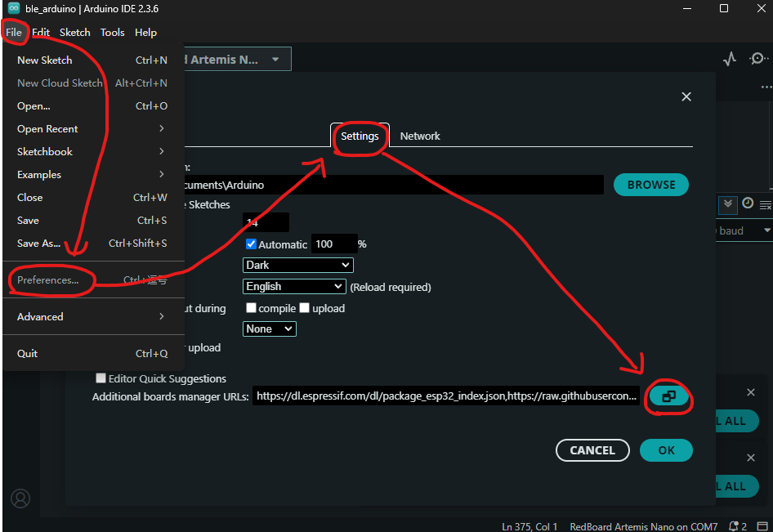The height and width of the screenshot is (532, 773).
Task: Open the Dark theme dropdown
Action: coord(298,266)
